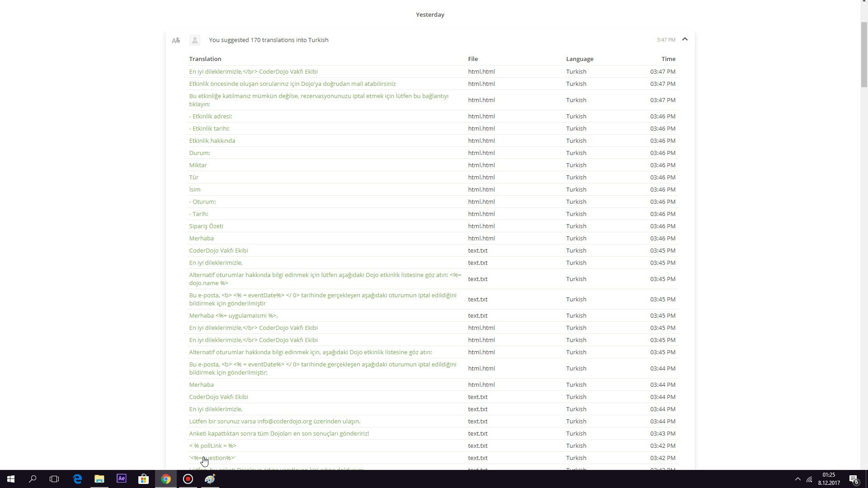Open the 'Tür' translation link
868x488 pixels.
(x=193, y=178)
